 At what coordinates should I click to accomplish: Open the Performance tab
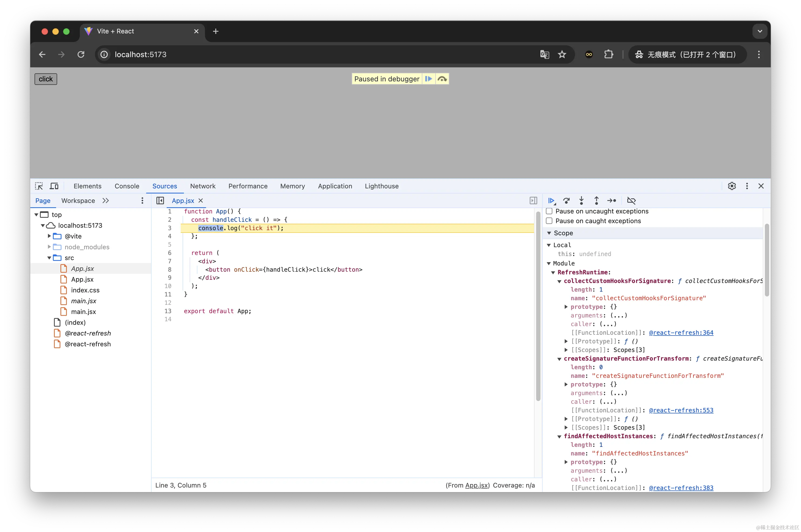[248, 186]
